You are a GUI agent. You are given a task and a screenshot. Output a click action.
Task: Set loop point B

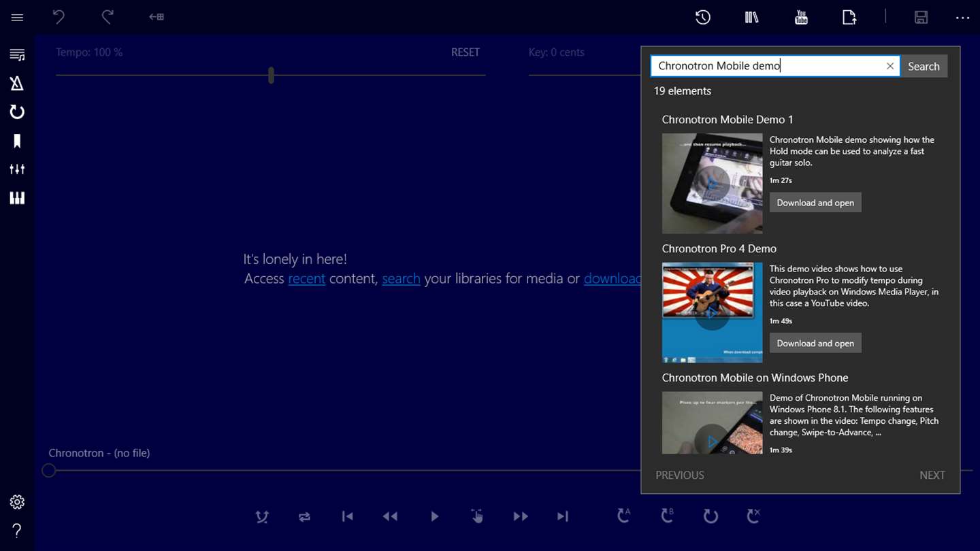pyautogui.click(x=667, y=516)
